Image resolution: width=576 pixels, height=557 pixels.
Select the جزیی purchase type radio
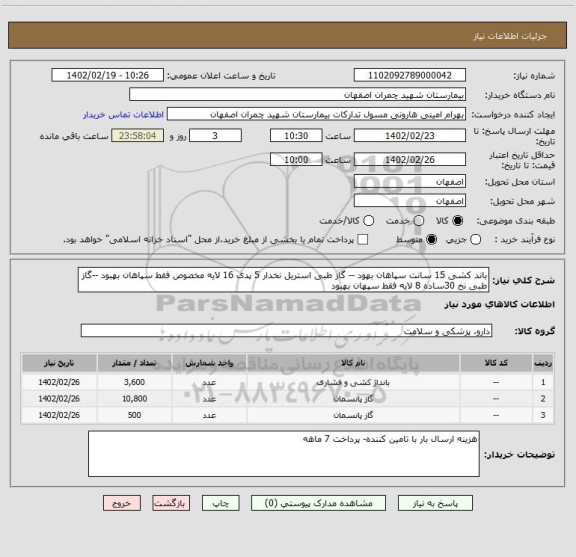(x=475, y=240)
